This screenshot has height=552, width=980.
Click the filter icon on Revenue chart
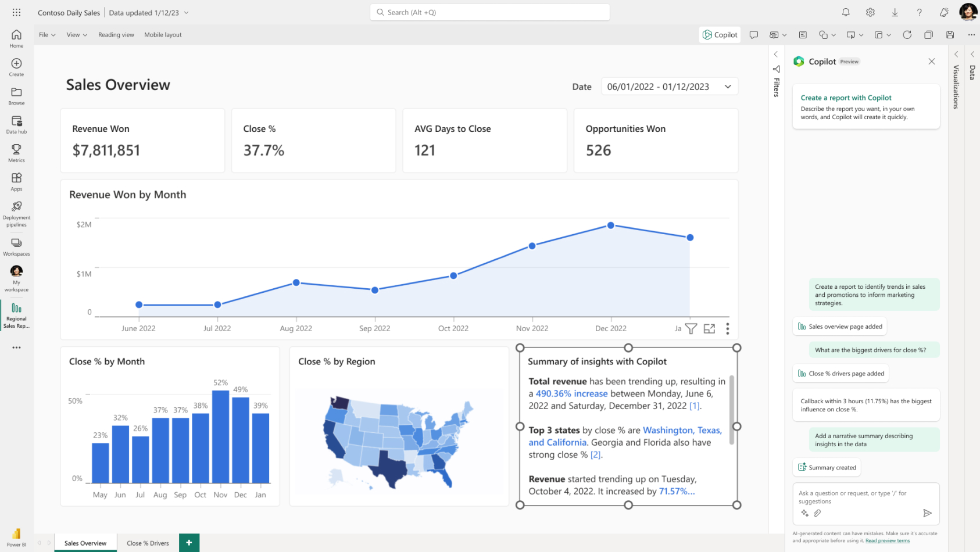(x=691, y=329)
